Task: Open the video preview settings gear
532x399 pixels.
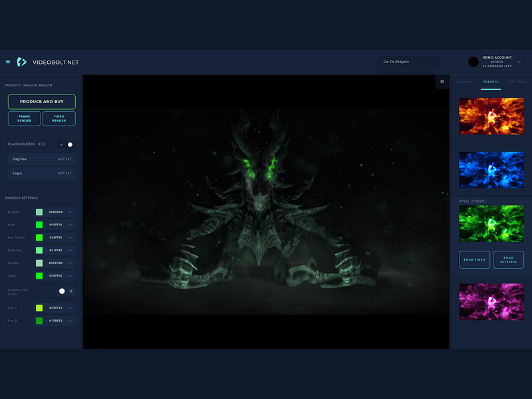Action: coord(442,82)
